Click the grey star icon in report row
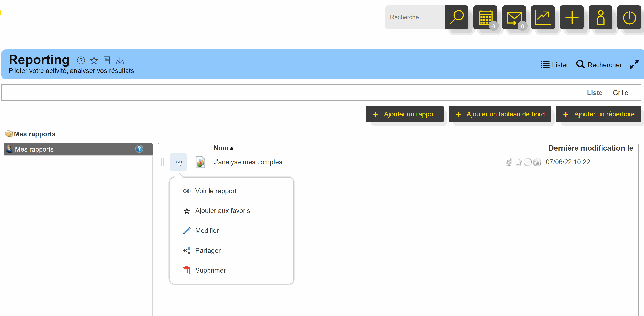Screen dimensions: 644x316 pyautogui.click(x=518, y=162)
